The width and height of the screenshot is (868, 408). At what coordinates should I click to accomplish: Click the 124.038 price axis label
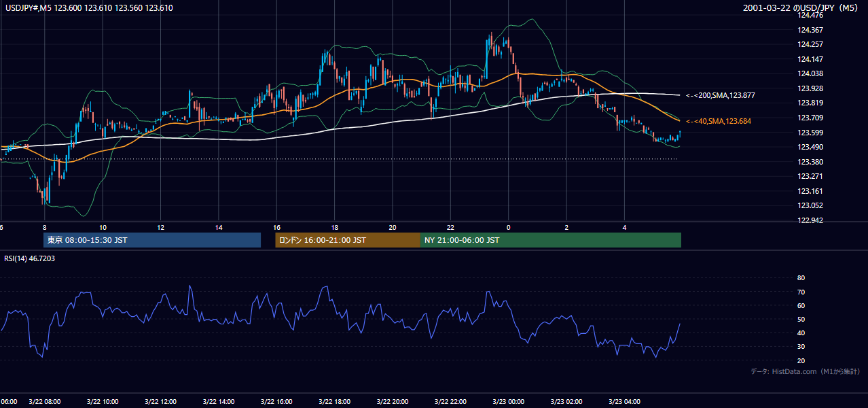pyautogui.click(x=810, y=73)
